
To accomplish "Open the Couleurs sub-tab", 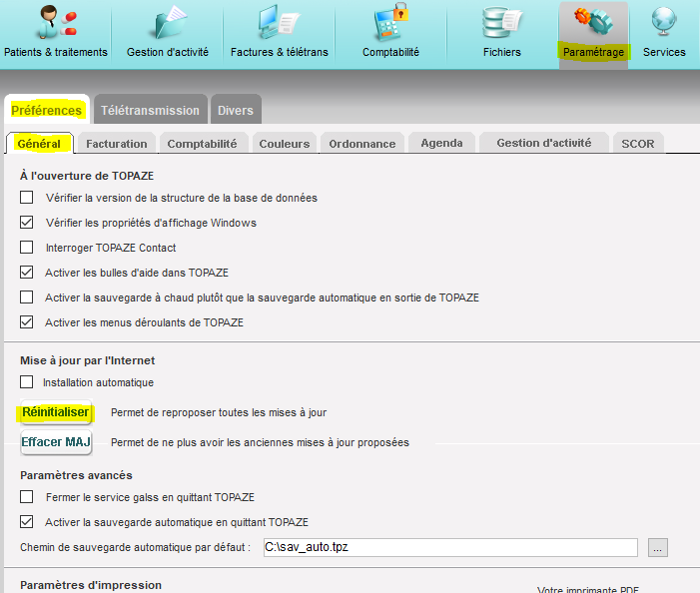I will pyautogui.click(x=285, y=144).
